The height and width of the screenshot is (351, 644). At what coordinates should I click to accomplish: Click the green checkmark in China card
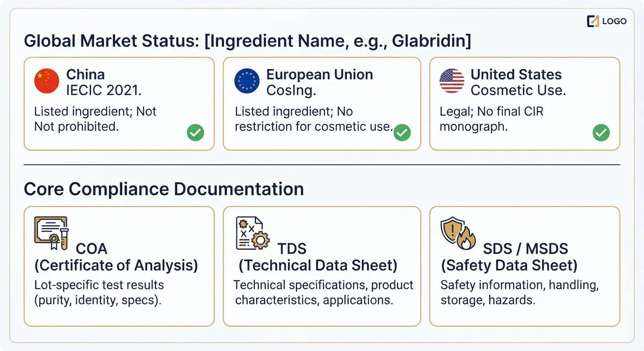[x=195, y=133]
